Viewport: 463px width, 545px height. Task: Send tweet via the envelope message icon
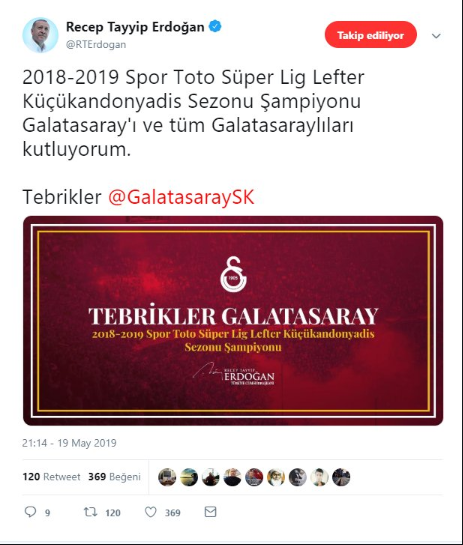pos(210,512)
